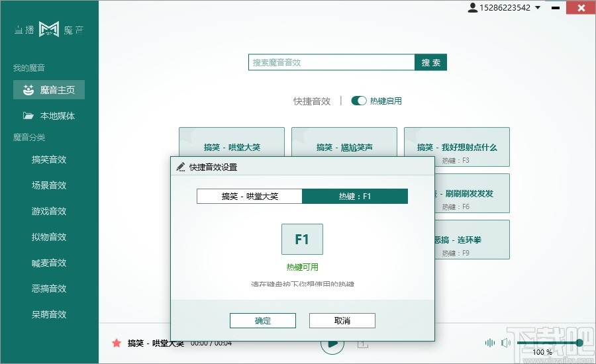The width and height of the screenshot is (596, 364).
Task: Mute using the speaker icon
Action: tap(505, 343)
